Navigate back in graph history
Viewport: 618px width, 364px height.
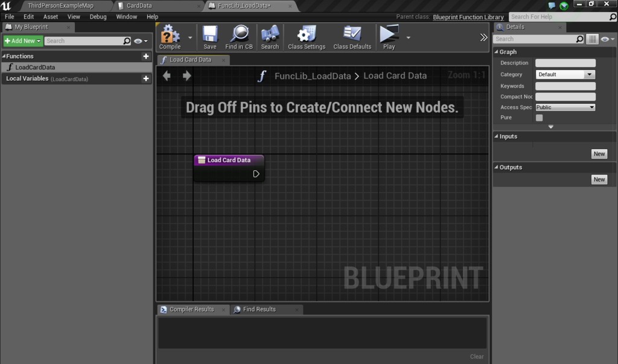coord(167,75)
